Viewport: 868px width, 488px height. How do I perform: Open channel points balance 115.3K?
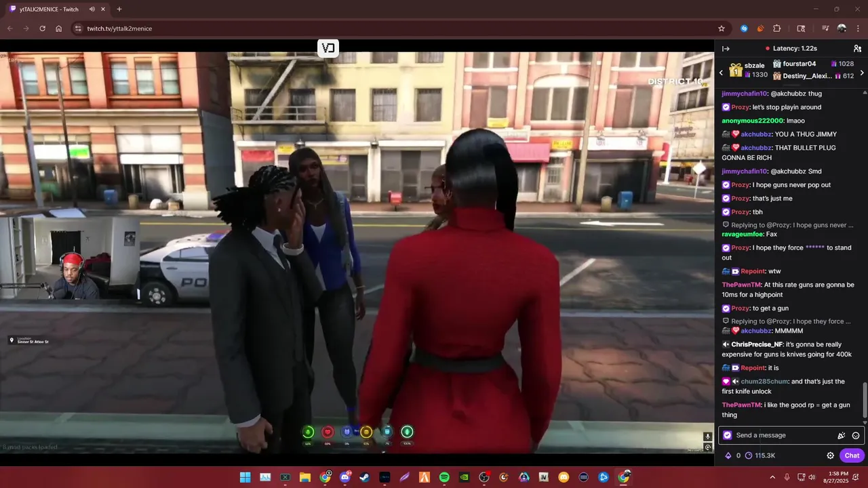pos(759,455)
